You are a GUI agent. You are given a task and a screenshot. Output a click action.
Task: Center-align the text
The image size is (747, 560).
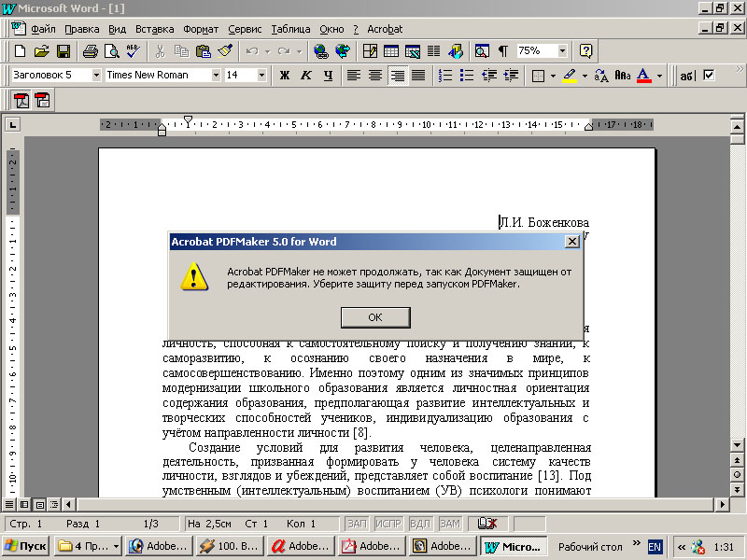click(375, 76)
